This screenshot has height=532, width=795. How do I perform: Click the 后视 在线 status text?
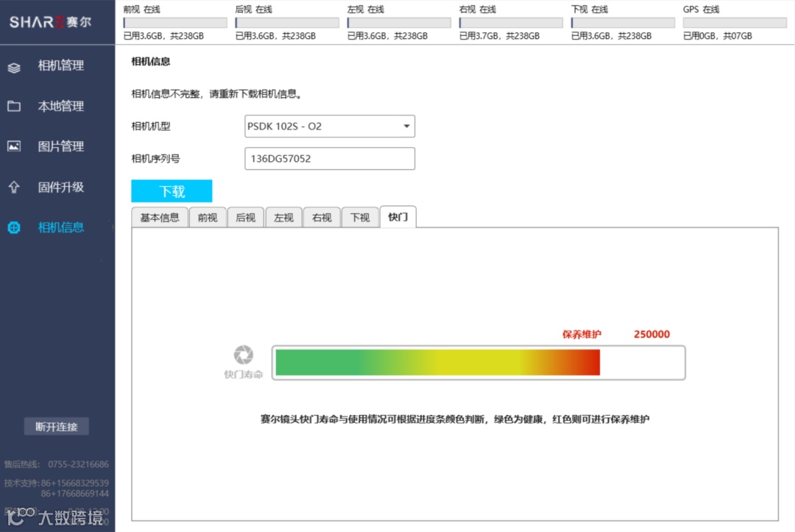[x=253, y=10]
